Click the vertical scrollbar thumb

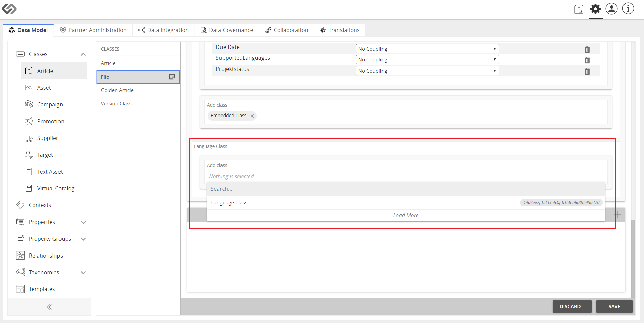tap(633, 259)
